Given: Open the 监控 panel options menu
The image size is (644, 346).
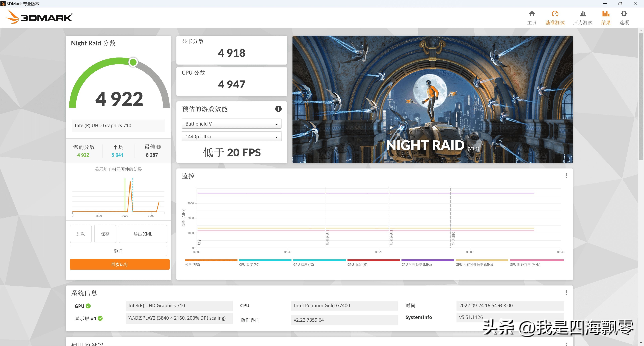Looking at the screenshot, I should point(566,176).
